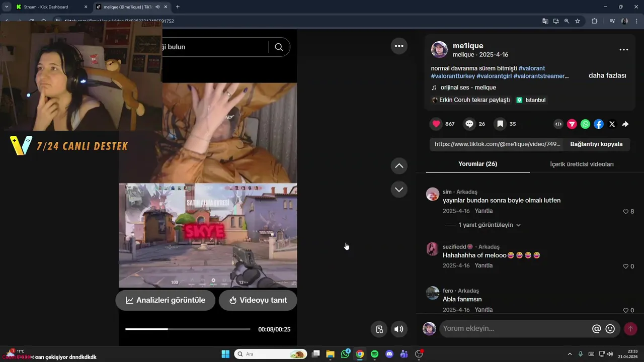Open the comments speech bubble icon

469,124
